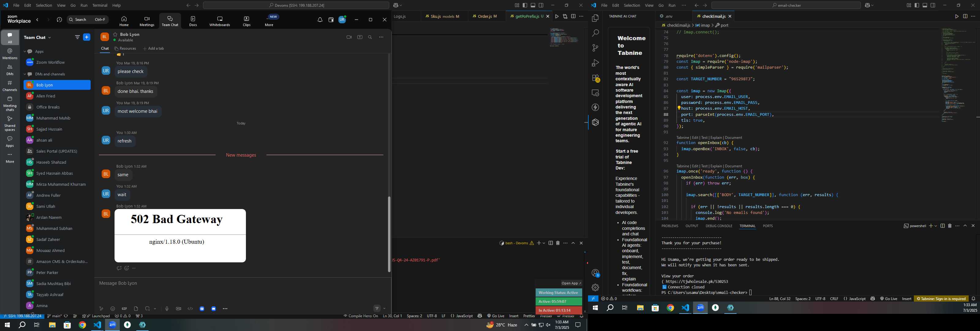Start video call with Bob Lyon
Viewport: 980px width, 331px height.
[x=349, y=37]
